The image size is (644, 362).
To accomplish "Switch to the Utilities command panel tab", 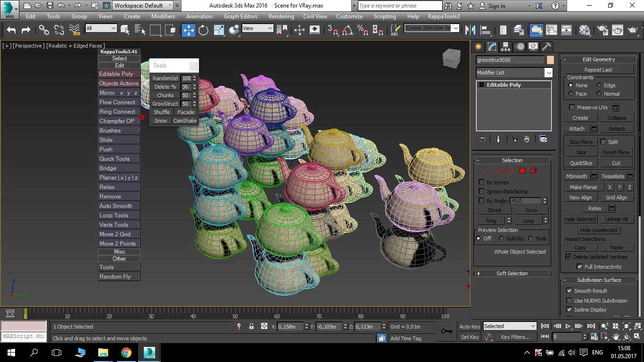I will [547, 47].
